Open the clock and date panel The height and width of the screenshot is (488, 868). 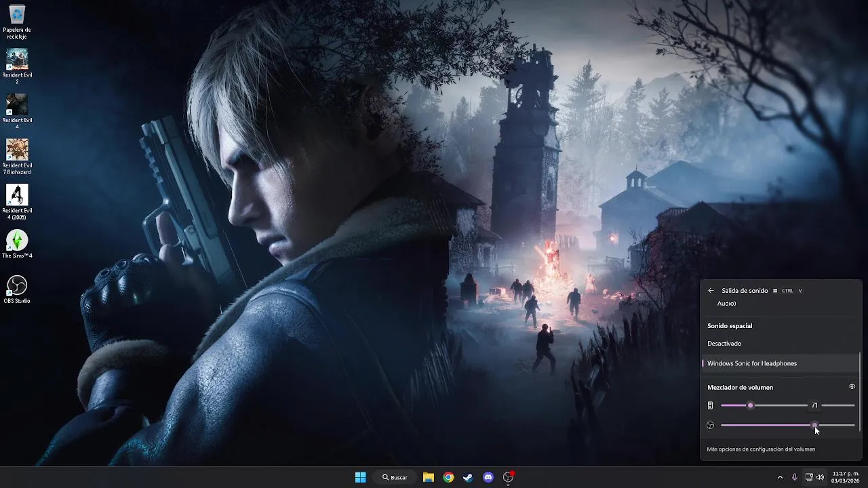click(x=846, y=477)
